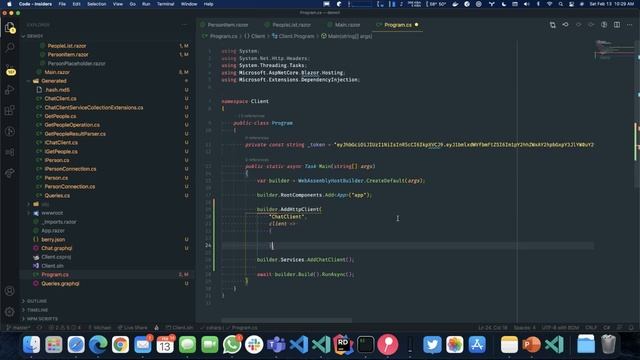Open Google Chrome from the Dock
The image size is (640, 360).
click(x=120, y=345)
